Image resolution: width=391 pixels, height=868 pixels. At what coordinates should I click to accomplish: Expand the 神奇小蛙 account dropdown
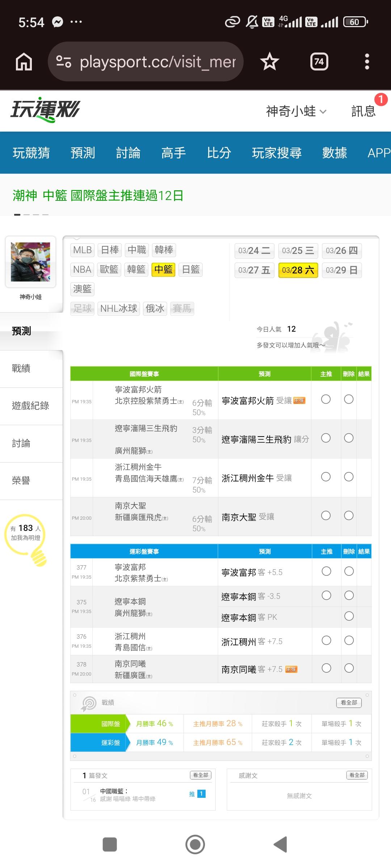pyautogui.click(x=296, y=111)
